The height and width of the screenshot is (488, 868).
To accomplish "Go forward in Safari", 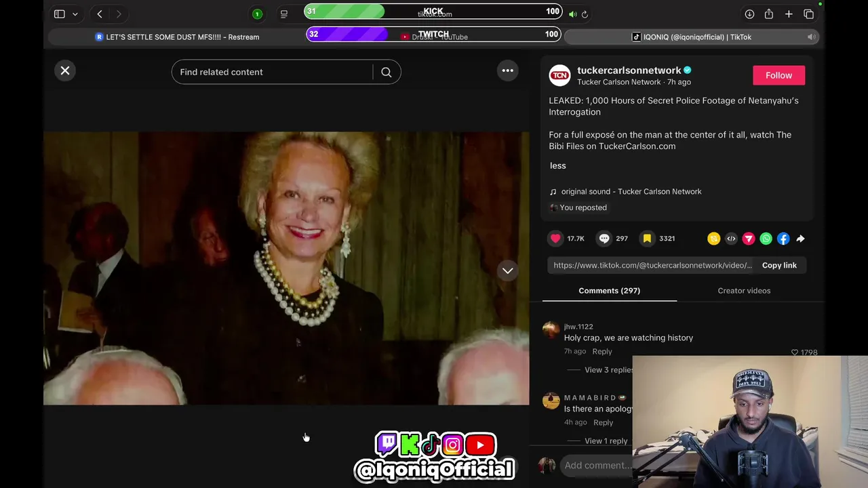I will (x=119, y=14).
